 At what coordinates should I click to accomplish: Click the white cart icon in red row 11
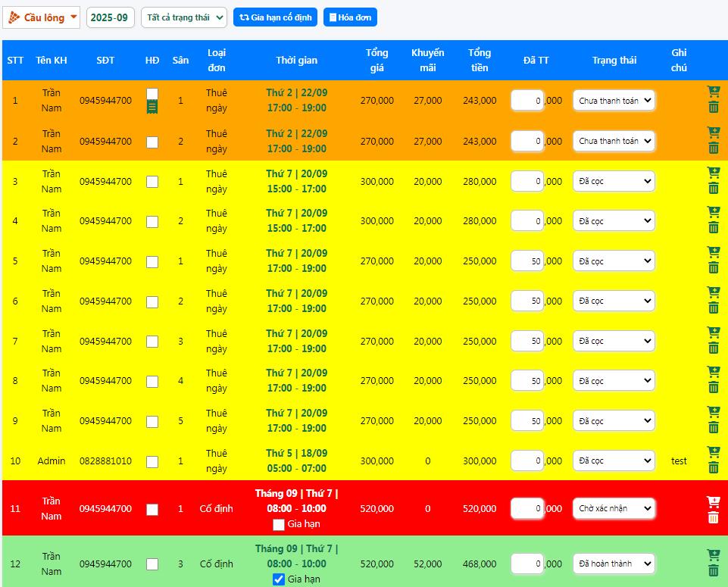713,501
